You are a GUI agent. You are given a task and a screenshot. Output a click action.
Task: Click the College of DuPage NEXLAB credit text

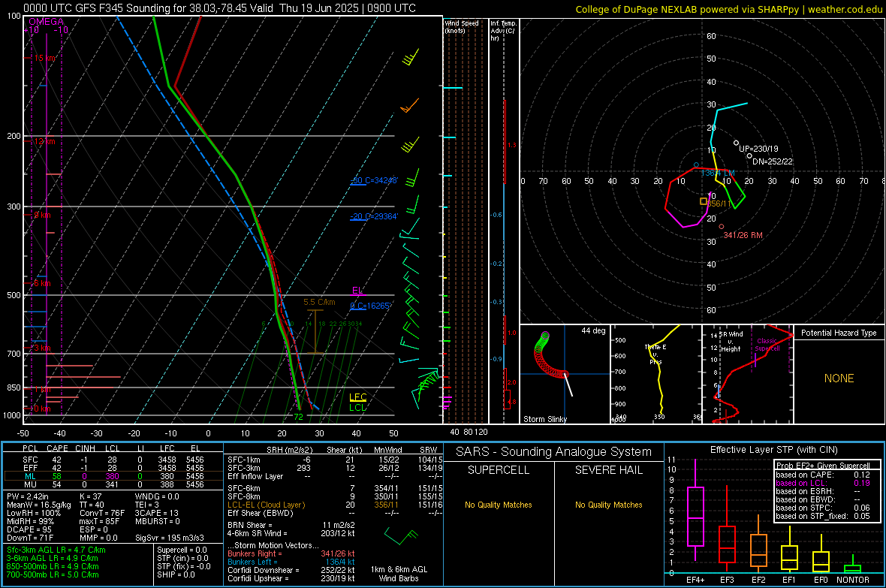(x=728, y=9)
